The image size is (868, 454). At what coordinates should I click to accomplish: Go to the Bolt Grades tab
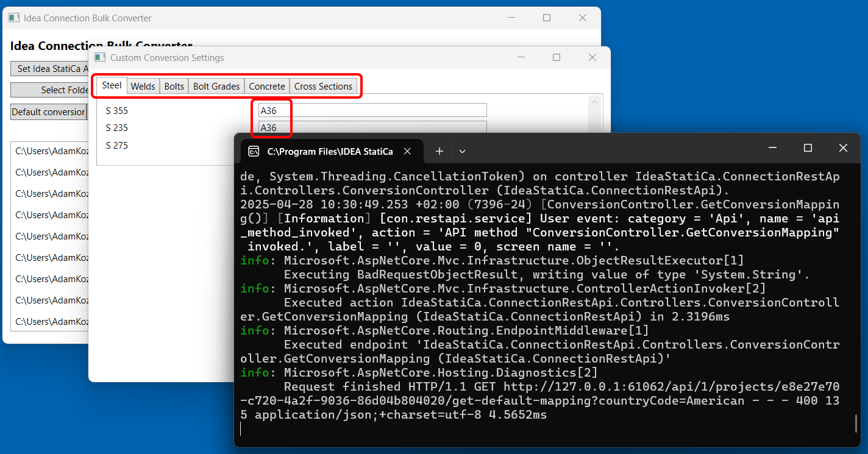tap(216, 87)
